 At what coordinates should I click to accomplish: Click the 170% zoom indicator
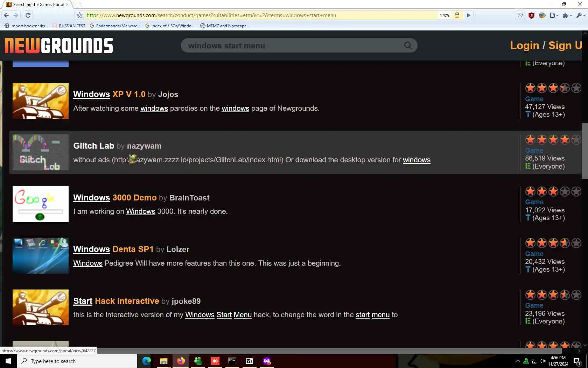pos(444,15)
